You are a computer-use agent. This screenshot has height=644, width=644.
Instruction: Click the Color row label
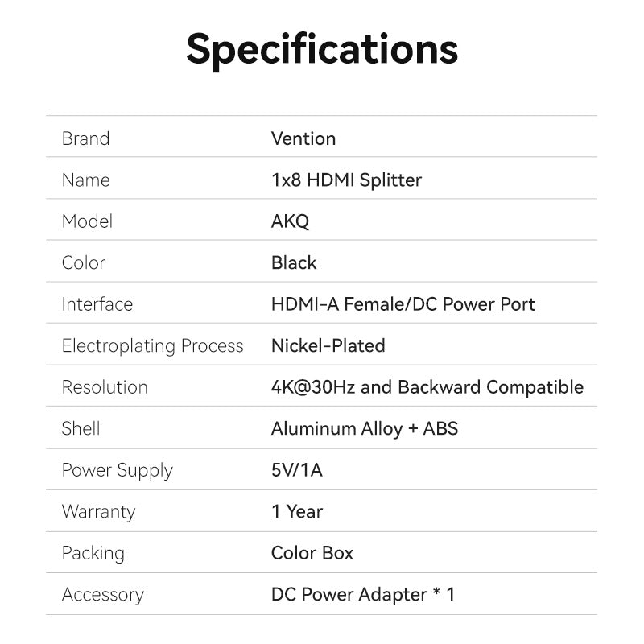tap(83, 263)
